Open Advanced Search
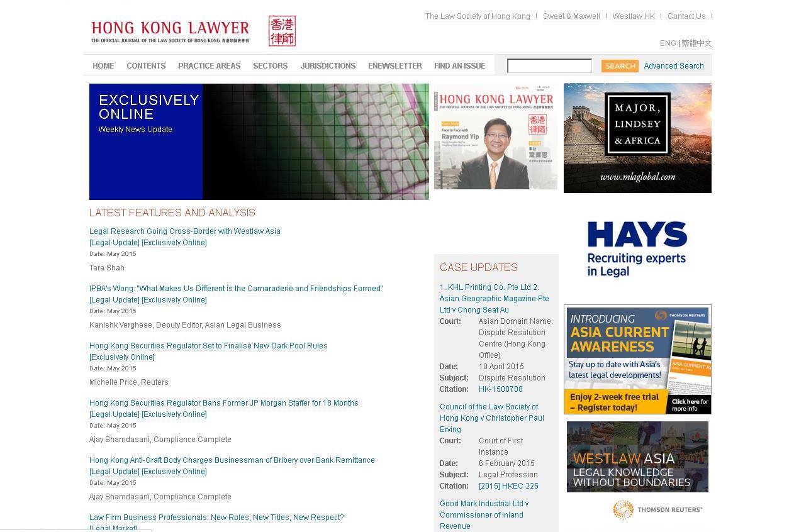This screenshot has height=532, width=794. point(674,66)
